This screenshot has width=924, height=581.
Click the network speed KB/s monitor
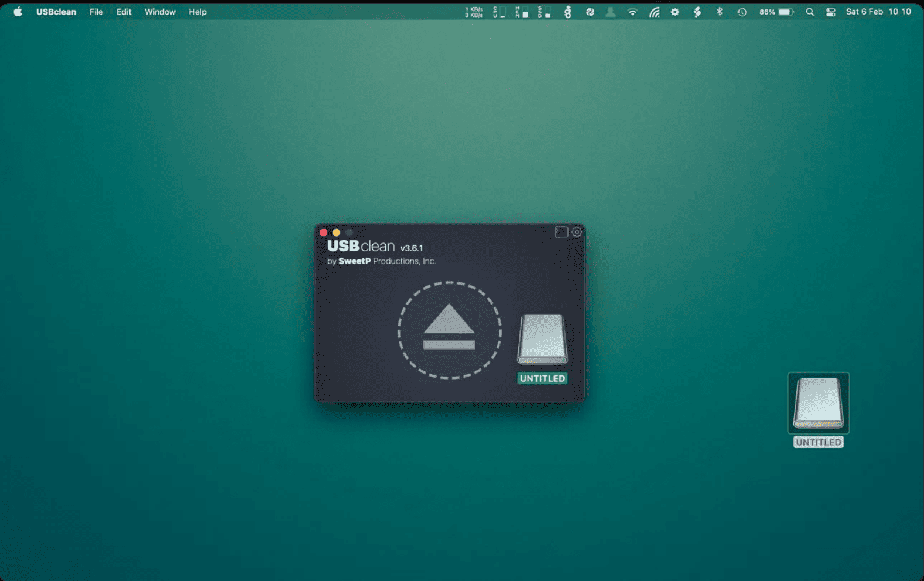point(474,12)
